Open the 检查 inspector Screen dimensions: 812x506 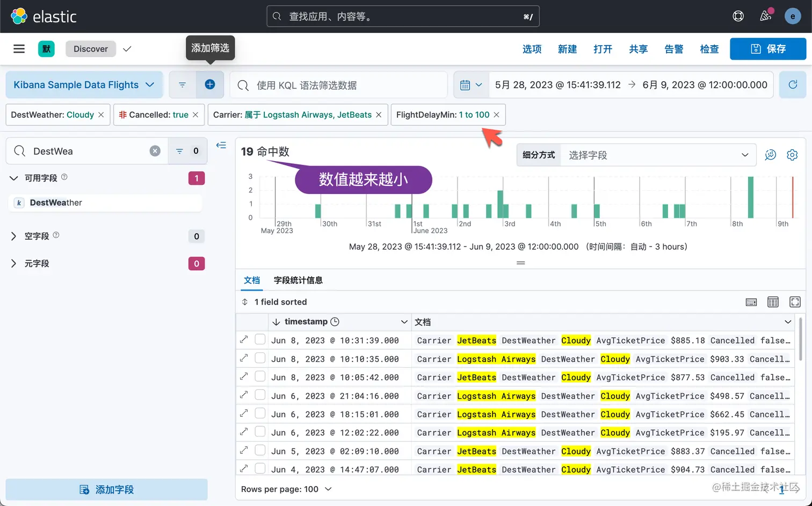709,49
